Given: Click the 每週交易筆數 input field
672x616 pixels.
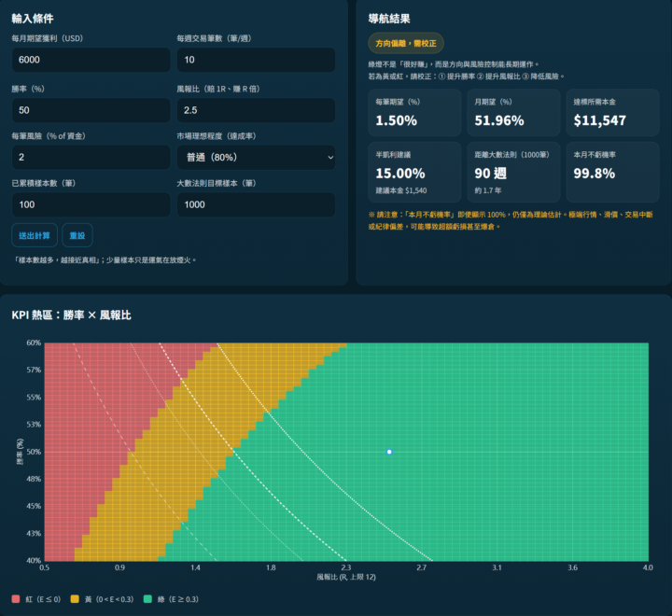Looking at the screenshot, I should pyautogui.click(x=255, y=60).
